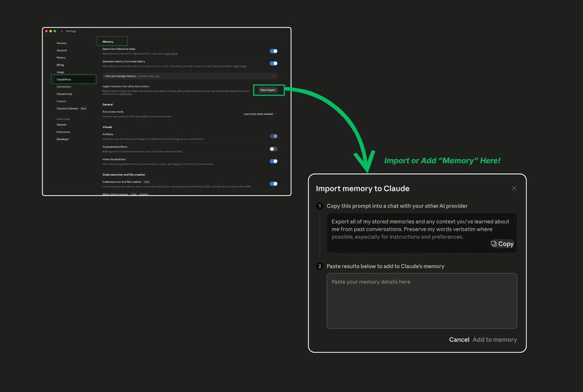Open Learn more link under Generate memory
The image size is (583, 392).
240,66
